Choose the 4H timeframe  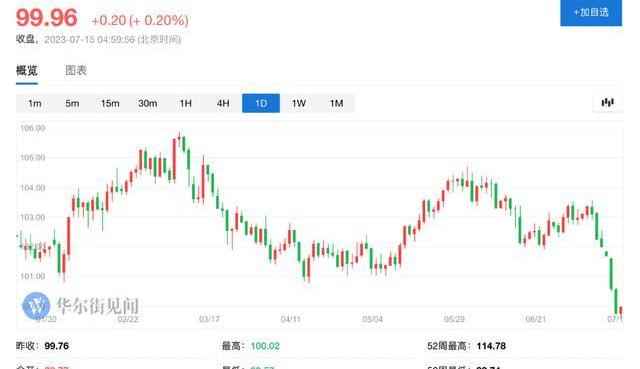click(223, 103)
